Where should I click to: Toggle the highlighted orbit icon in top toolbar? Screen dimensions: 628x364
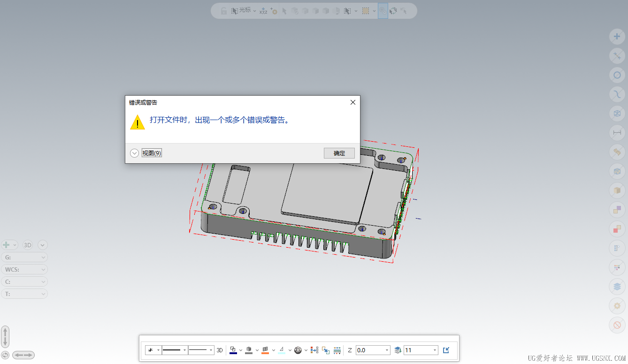383,10
